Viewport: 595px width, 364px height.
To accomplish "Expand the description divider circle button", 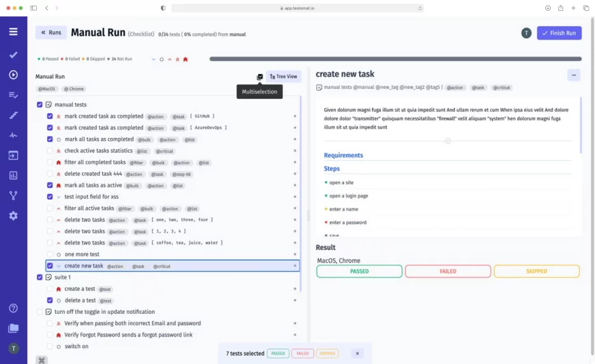I will 448,141.
